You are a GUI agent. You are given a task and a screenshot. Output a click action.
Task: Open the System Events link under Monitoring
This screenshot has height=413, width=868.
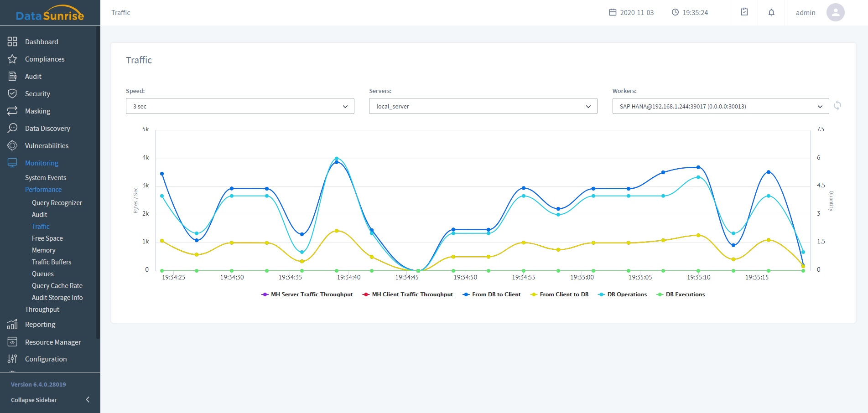(46, 178)
